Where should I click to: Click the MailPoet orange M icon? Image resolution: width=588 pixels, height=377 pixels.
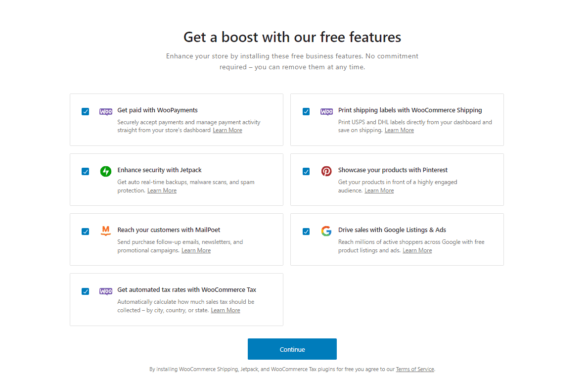point(106,231)
